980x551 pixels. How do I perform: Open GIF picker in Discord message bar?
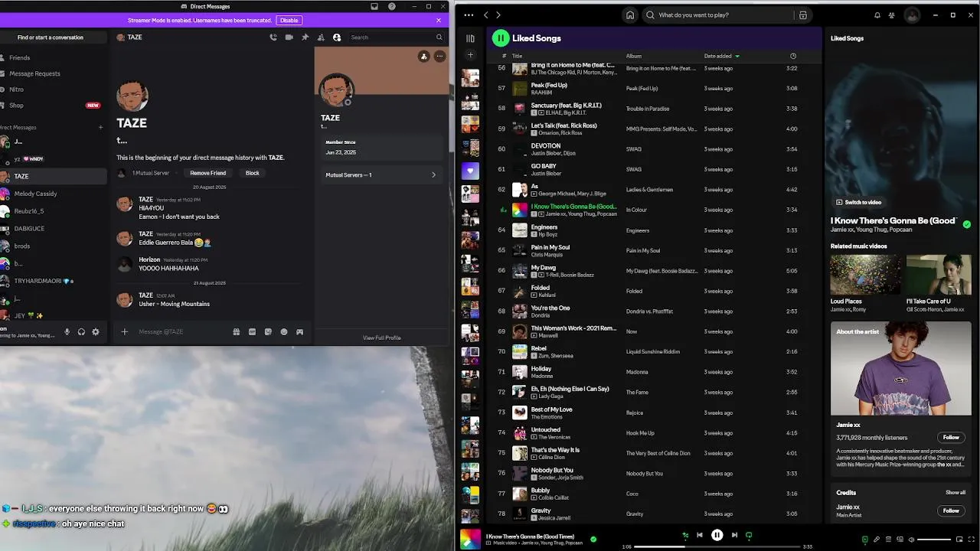point(252,331)
